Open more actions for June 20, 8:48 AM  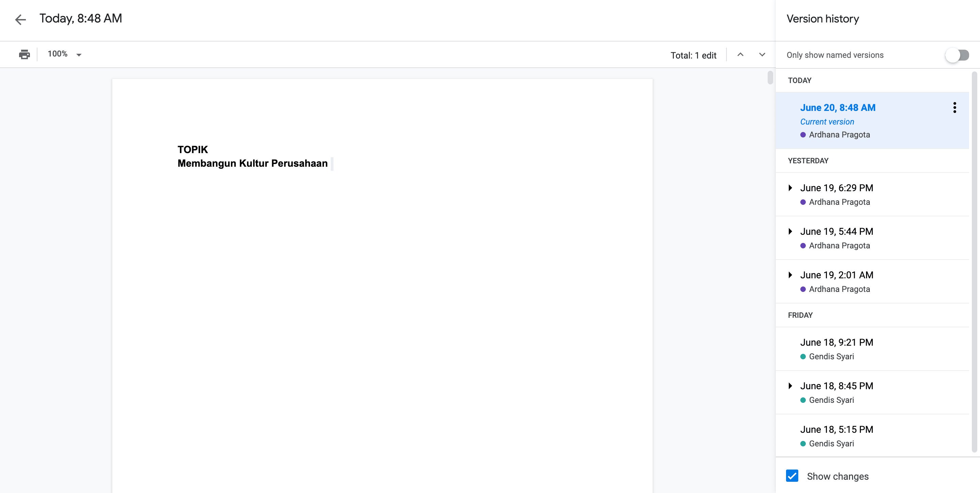tap(954, 108)
